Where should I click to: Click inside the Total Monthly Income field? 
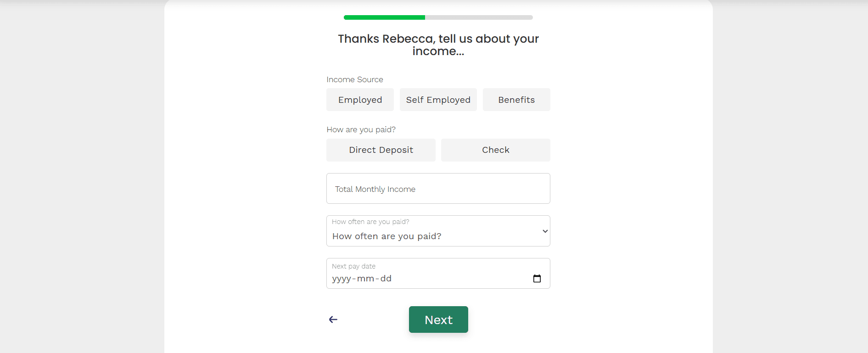click(438, 189)
